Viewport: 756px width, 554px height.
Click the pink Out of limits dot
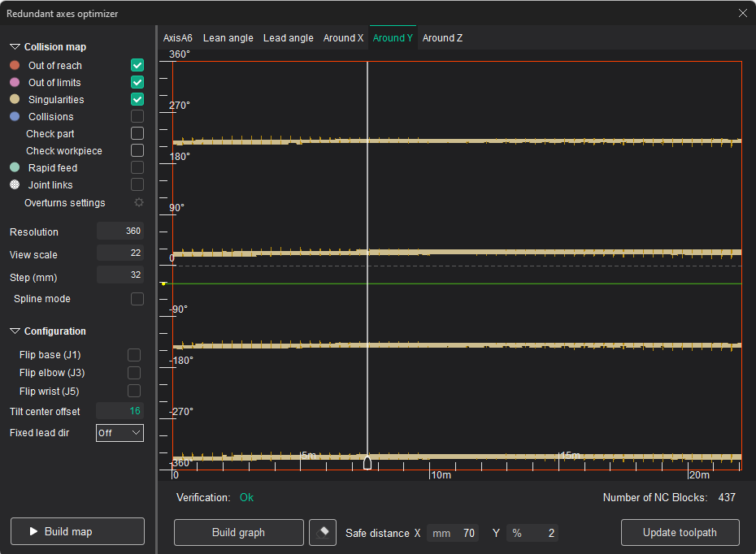point(15,83)
